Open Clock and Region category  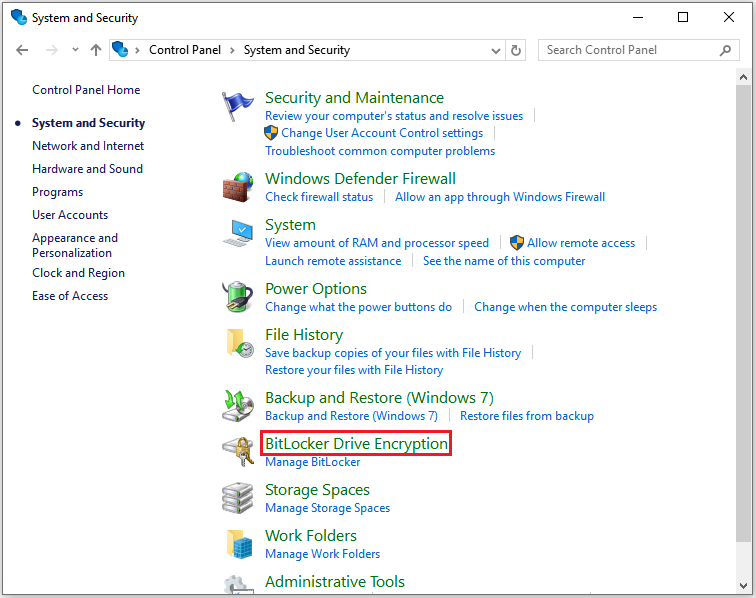78,273
